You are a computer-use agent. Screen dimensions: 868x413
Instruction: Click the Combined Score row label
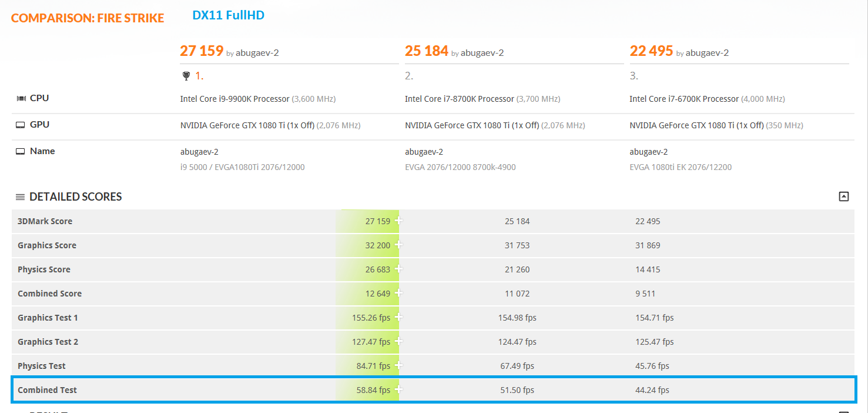50,294
